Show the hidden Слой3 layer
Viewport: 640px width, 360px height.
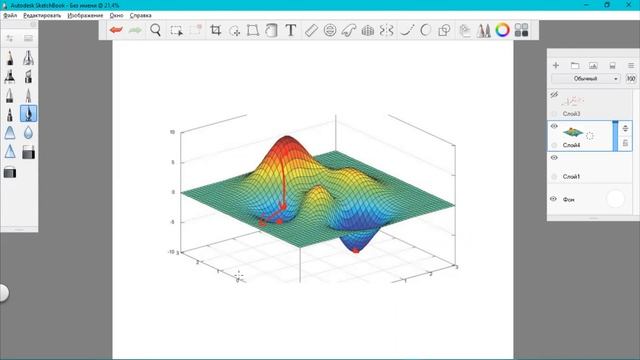click(x=554, y=95)
